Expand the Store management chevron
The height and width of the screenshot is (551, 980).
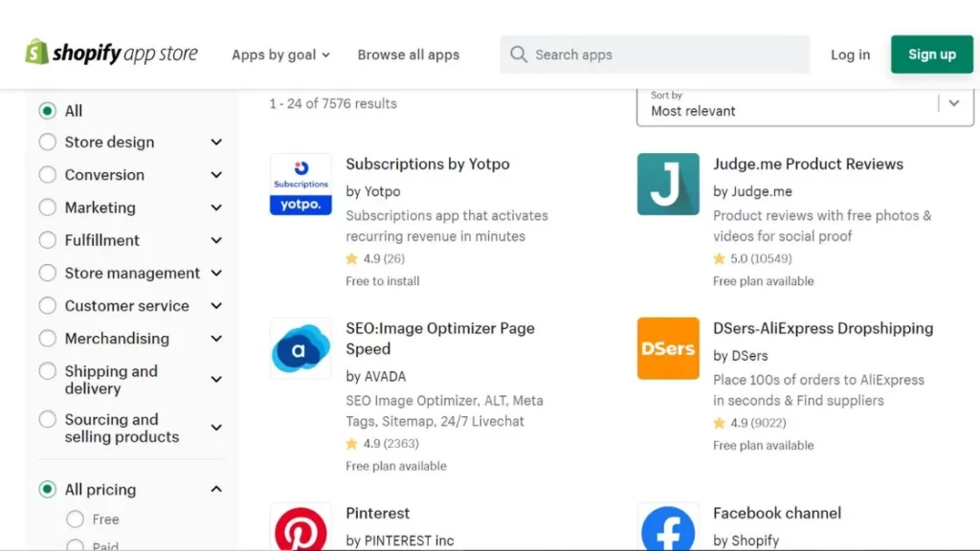(216, 273)
